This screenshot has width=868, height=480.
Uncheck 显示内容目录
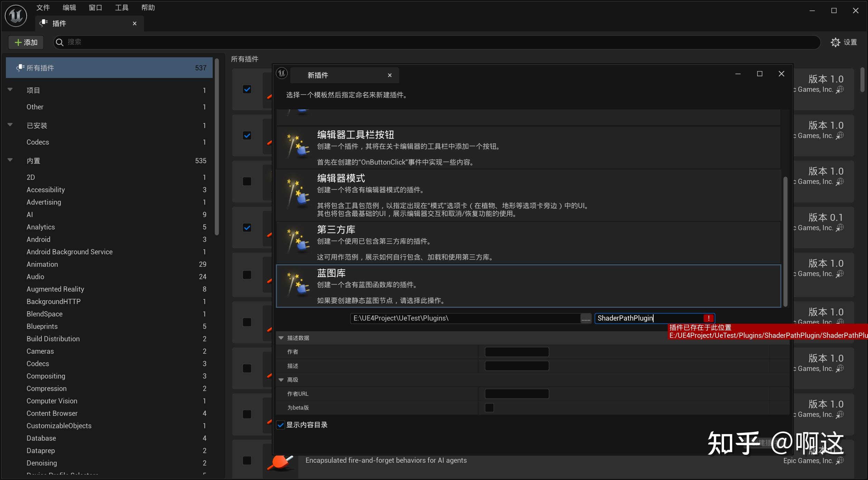point(280,425)
